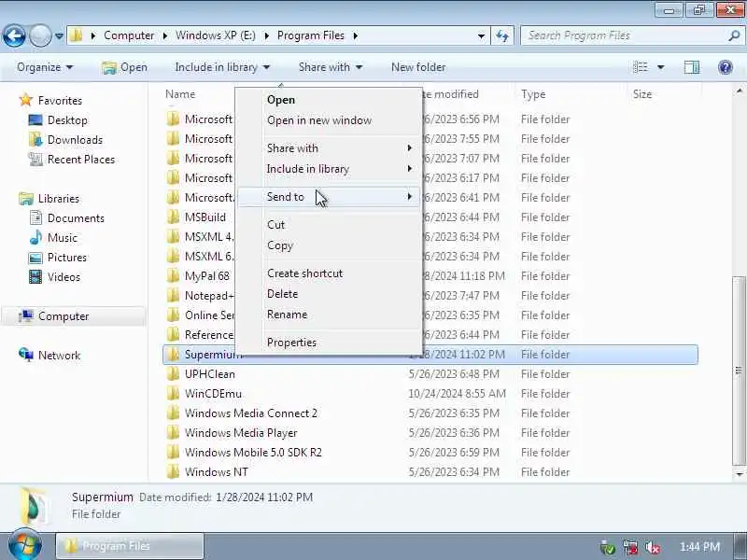
Task: Open the Organize menu
Action: [x=45, y=67]
